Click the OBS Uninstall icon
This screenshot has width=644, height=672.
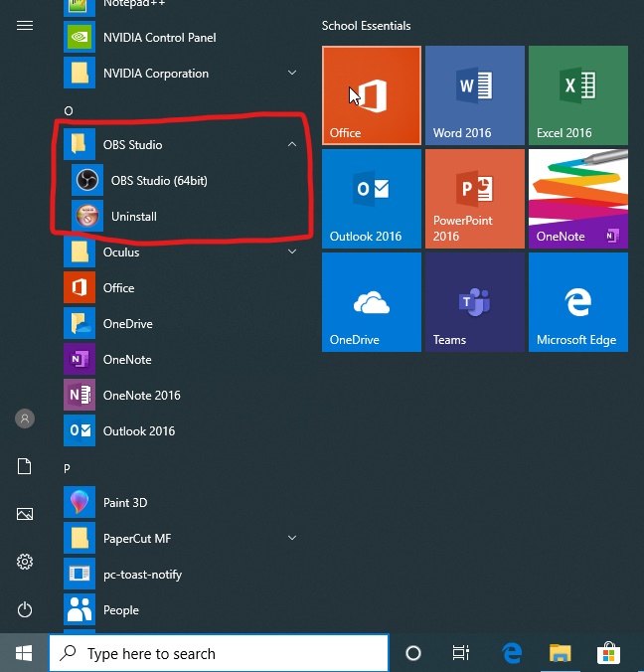pyautogui.click(x=87, y=216)
